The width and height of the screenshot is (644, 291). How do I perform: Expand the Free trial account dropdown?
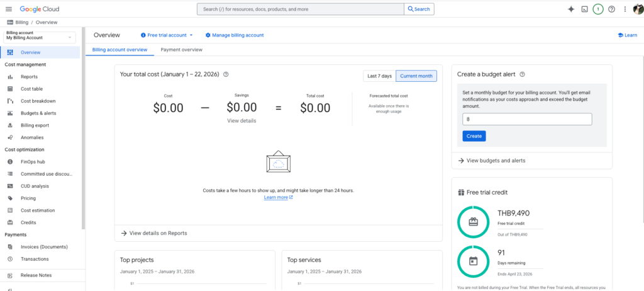tap(167, 35)
